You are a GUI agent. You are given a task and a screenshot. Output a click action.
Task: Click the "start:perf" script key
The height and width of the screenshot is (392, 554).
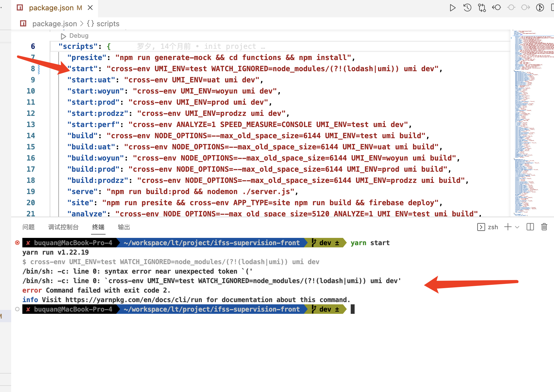pyautogui.click(x=94, y=125)
